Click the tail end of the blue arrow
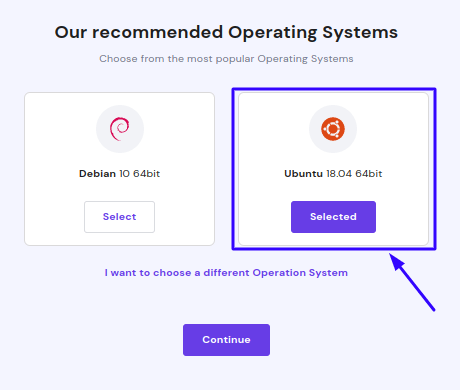The image size is (460, 390). coord(434,310)
